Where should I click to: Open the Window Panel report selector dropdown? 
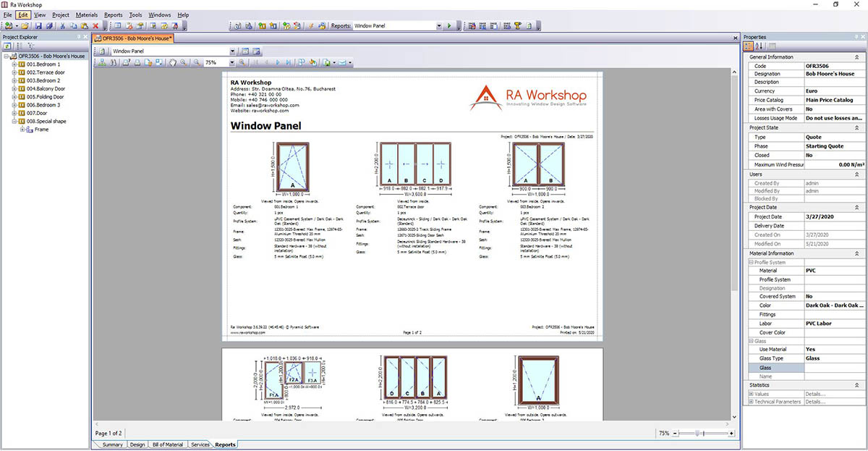point(233,51)
